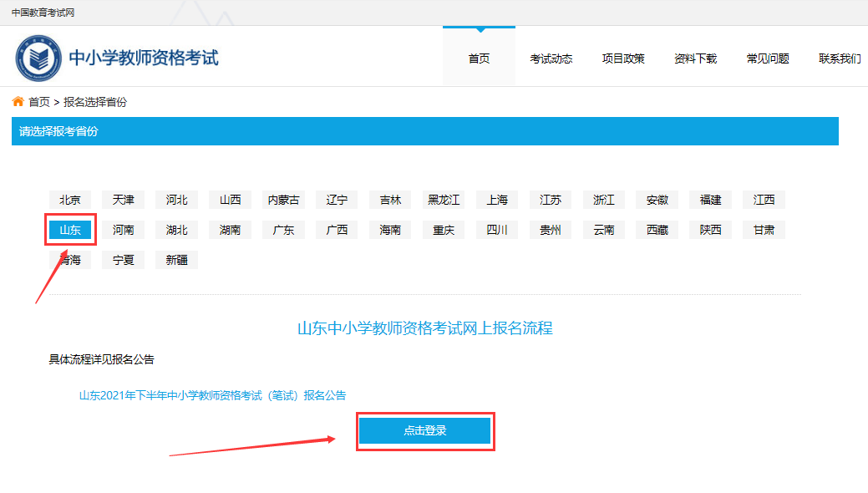The image size is (868, 493).
Task: Click the 点击登录 button
Action: tap(425, 431)
